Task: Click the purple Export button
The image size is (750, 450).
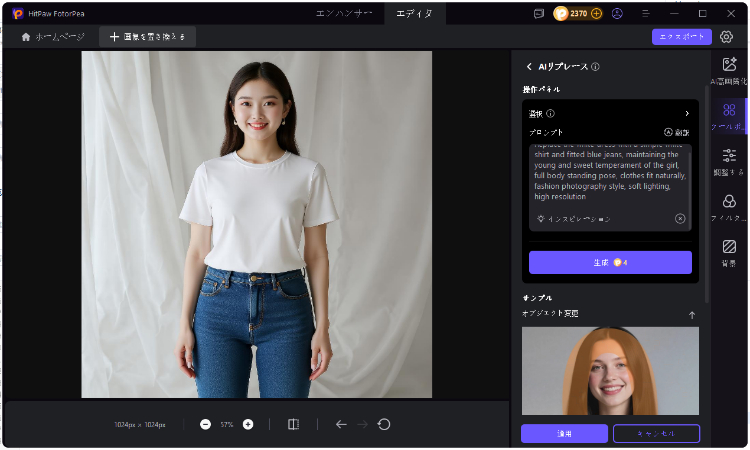Action: pyautogui.click(x=682, y=37)
